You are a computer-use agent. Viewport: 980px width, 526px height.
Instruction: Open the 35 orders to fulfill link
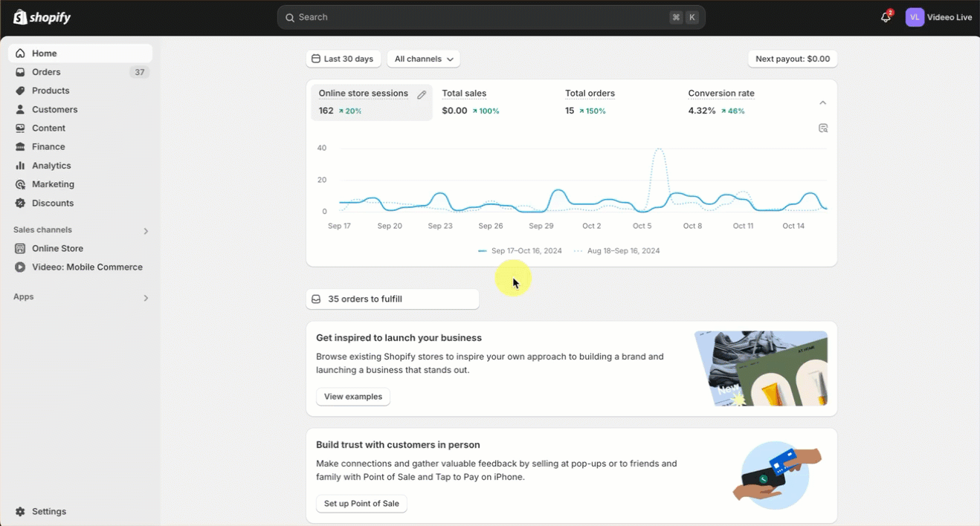click(393, 299)
